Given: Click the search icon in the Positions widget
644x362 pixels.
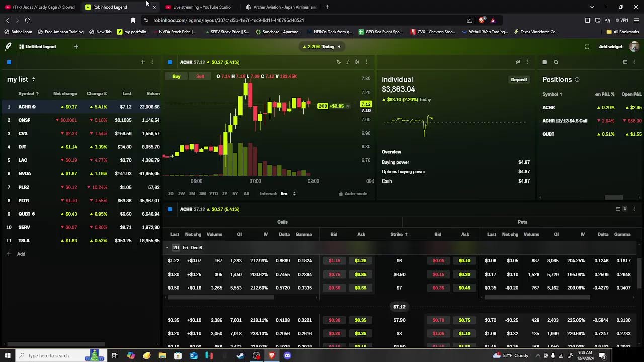Looking at the screenshot, I should [x=556, y=62].
